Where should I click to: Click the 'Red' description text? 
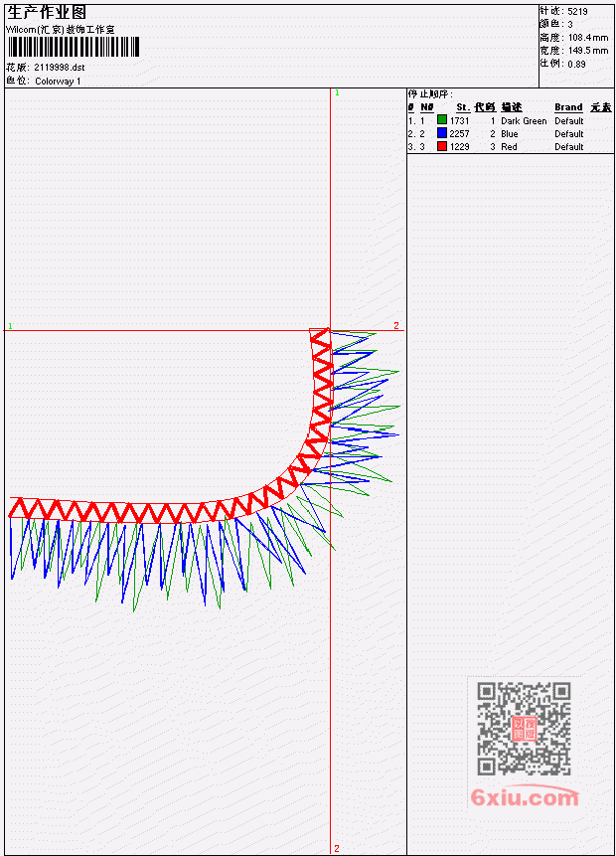509,147
